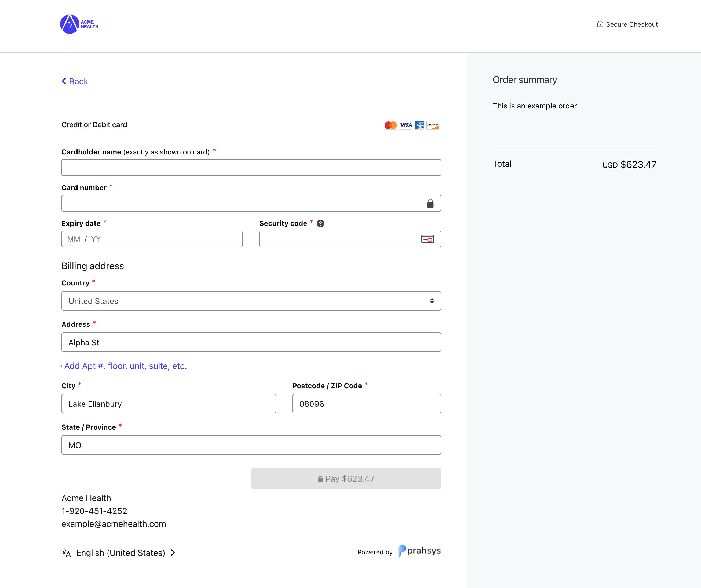701x588 pixels.
Task: Focus the Cardholder name field
Action: [251, 168]
